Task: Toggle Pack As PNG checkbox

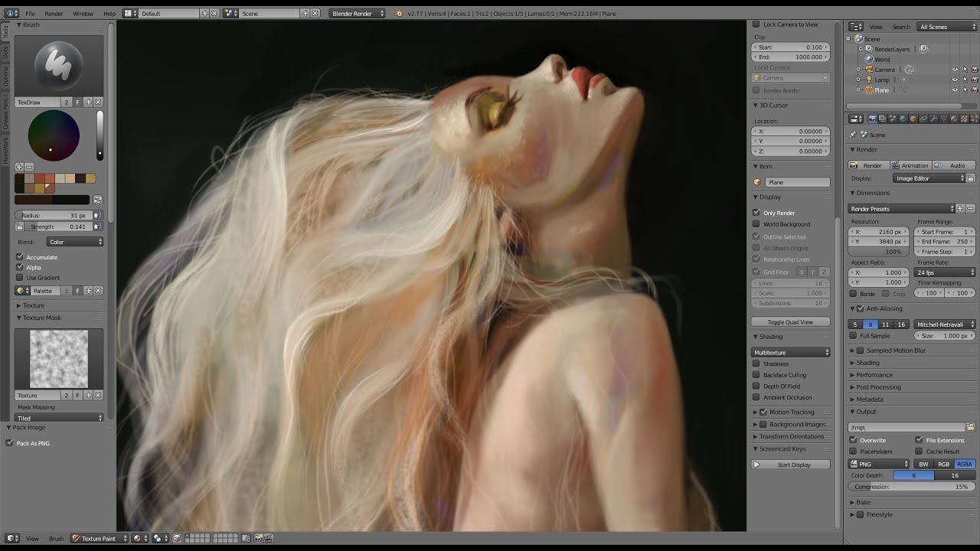Action: [x=10, y=443]
